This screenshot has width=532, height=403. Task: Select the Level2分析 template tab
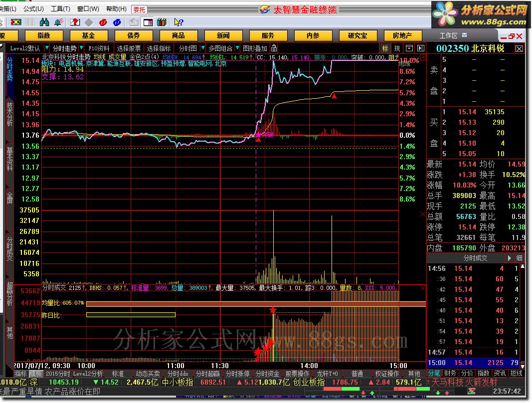(x=88, y=374)
